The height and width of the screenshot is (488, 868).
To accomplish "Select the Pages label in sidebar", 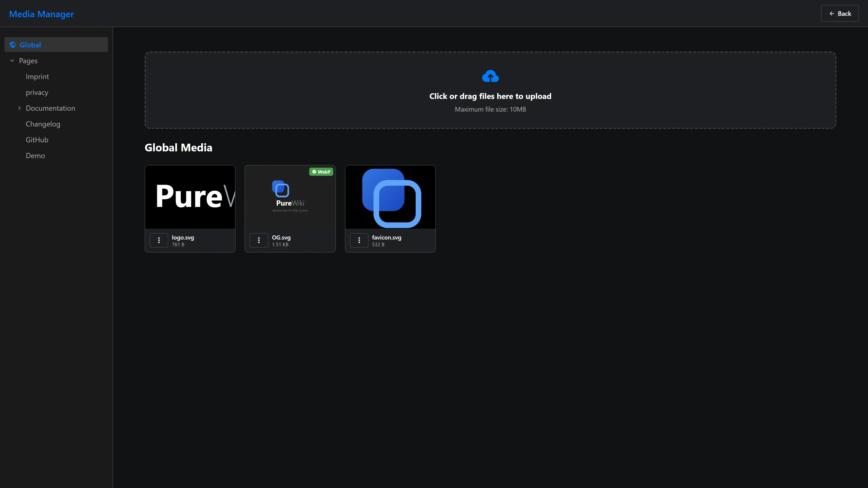I will [28, 61].
